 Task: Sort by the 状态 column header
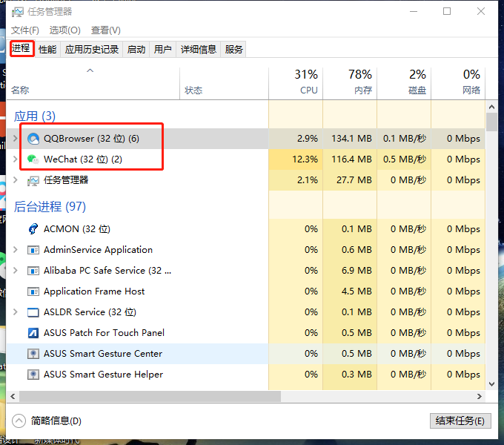pyautogui.click(x=224, y=84)
